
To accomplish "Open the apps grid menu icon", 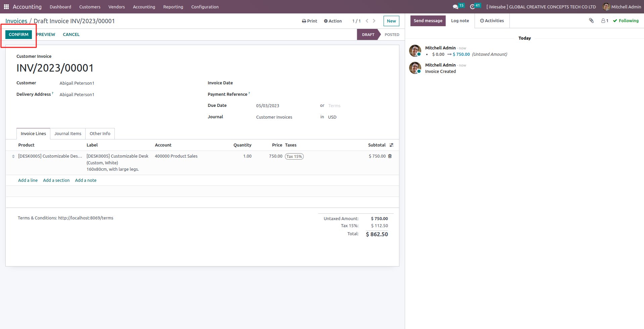I will (6, 7).
